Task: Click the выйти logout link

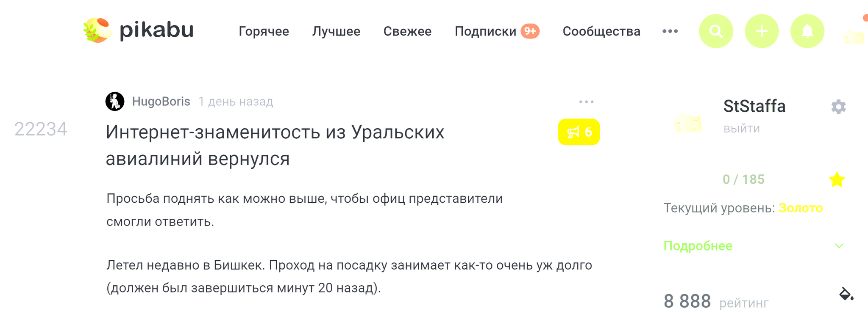Action: 741,129
